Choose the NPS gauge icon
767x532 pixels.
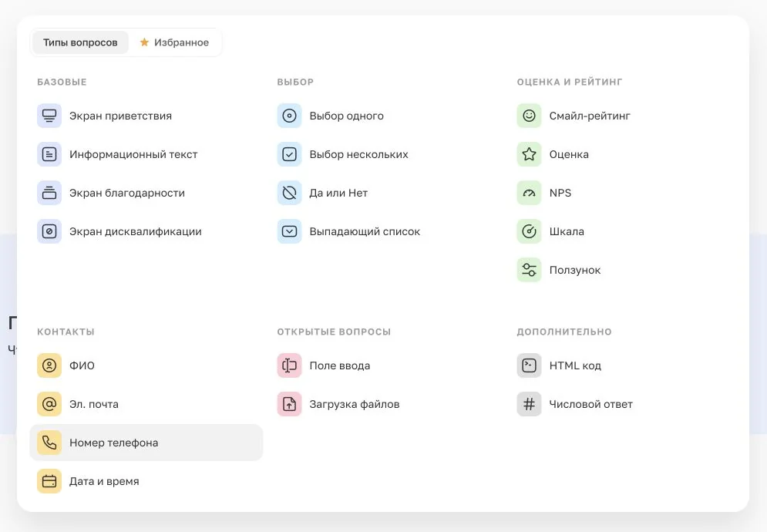530,193
